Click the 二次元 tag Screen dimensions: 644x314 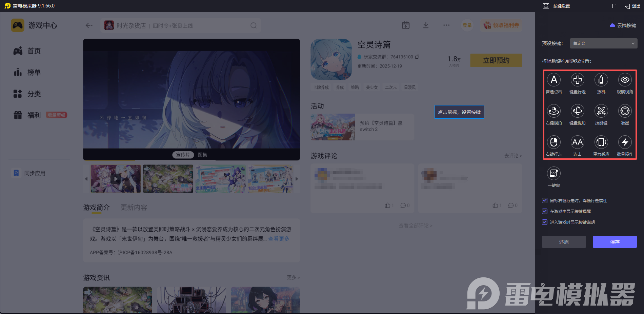tap(391, 87)
